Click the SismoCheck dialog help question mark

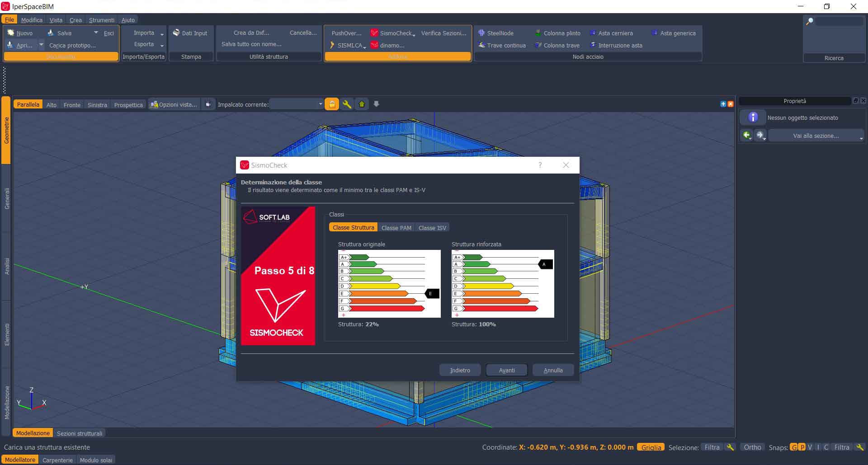(540, 165)
